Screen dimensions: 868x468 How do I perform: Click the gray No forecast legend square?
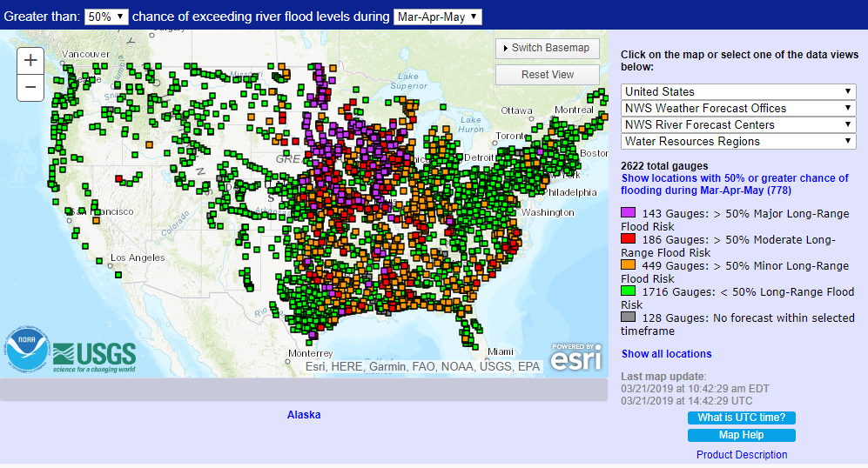pyautogui.click(x=628, y=318)
